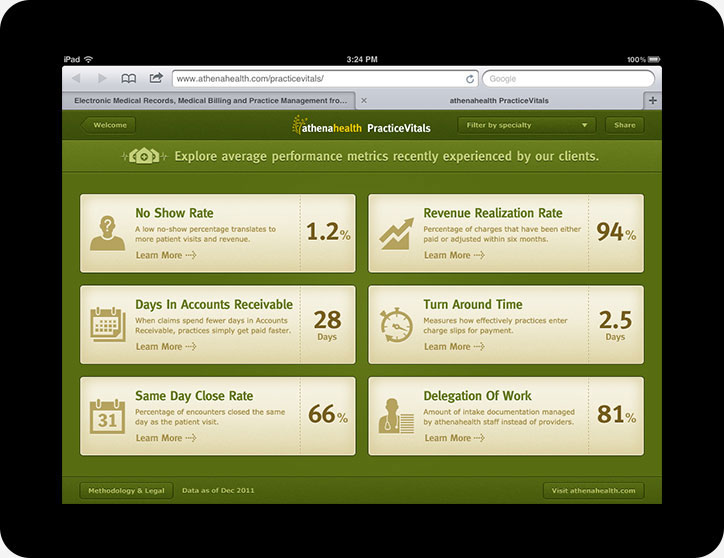The height and width of the screenshot is (558, 724).
Task: Click the Welcome back button
Action: click(108, 125)
